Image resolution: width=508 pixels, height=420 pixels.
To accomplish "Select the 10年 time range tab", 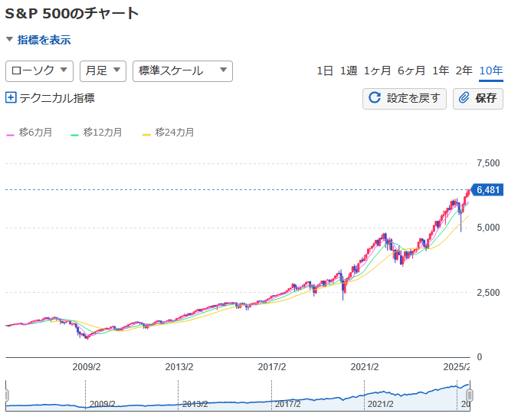I will point(490,71).
